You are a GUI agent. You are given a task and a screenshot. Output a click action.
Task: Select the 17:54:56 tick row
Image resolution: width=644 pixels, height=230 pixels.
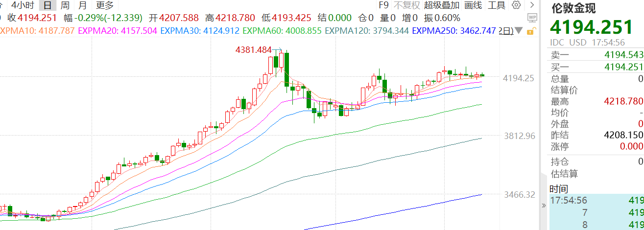click(596, 200)
